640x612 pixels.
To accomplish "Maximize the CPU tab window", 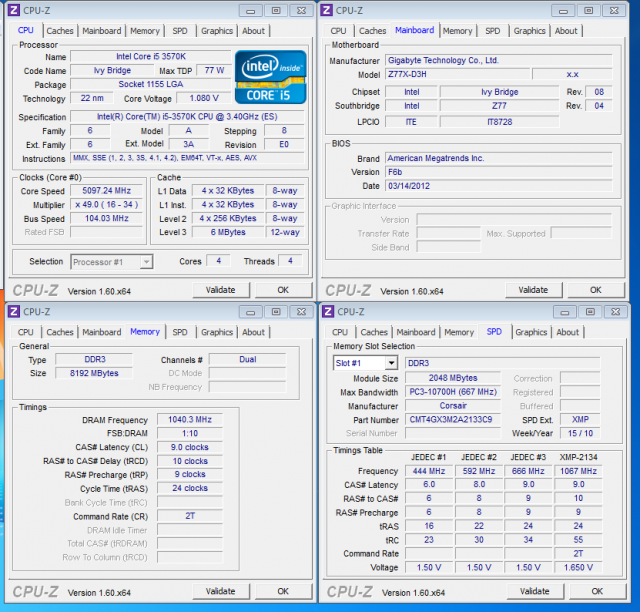I will 276,11.
